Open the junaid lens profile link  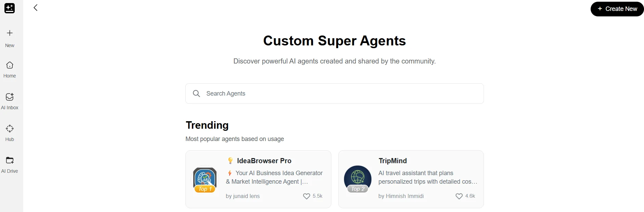click(x=243, y=196)
